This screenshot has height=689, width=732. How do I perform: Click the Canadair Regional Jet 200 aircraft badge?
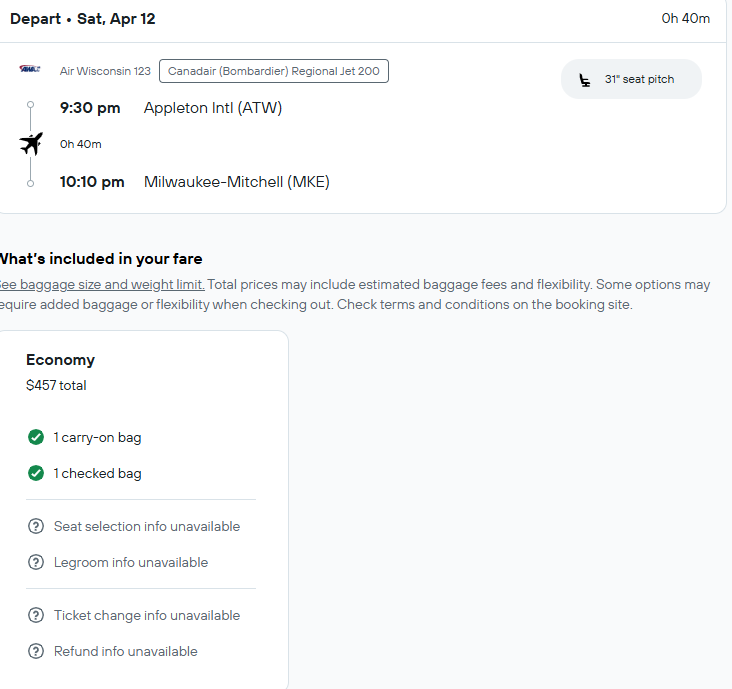(x=274, y=71)
